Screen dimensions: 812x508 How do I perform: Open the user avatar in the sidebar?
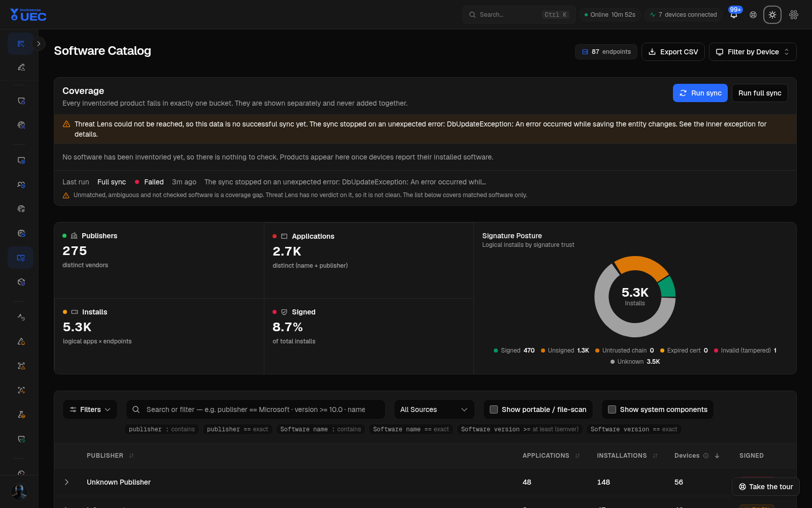point(19,492)
